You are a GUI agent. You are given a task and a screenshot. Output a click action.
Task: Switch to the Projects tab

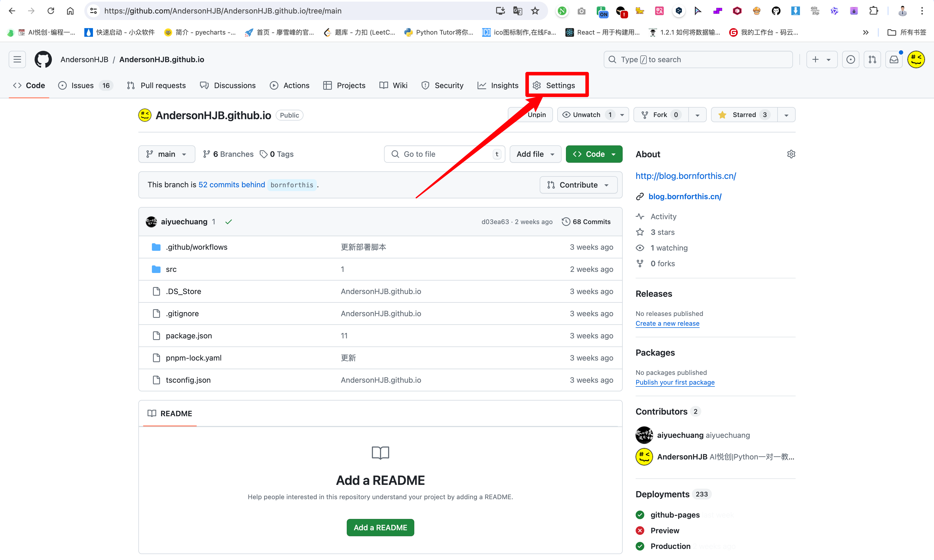pos(344,86)
